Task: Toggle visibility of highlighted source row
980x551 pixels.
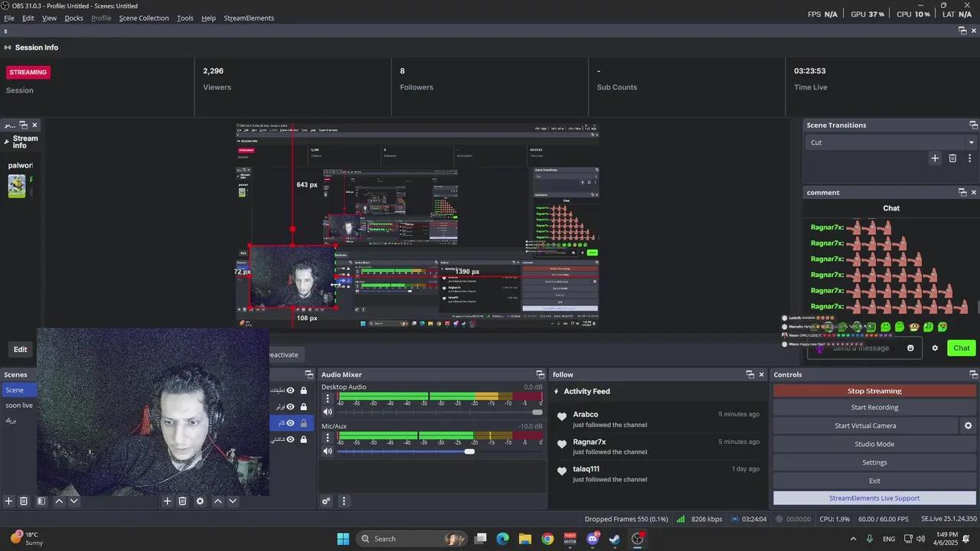Action: [290, 423]
